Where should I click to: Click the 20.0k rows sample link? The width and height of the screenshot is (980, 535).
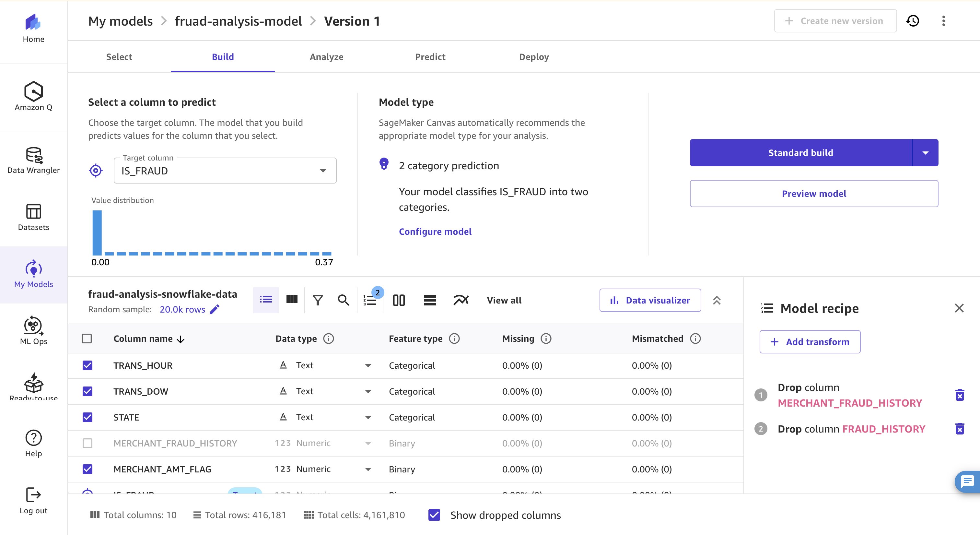pyautogui.click(x=182, y=309)
